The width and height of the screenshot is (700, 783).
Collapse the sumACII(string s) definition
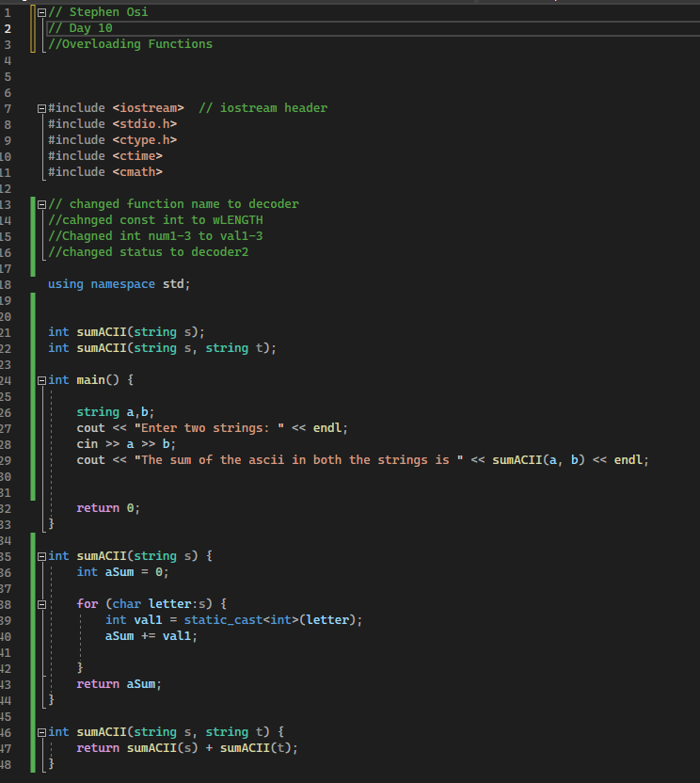[42, 556]
